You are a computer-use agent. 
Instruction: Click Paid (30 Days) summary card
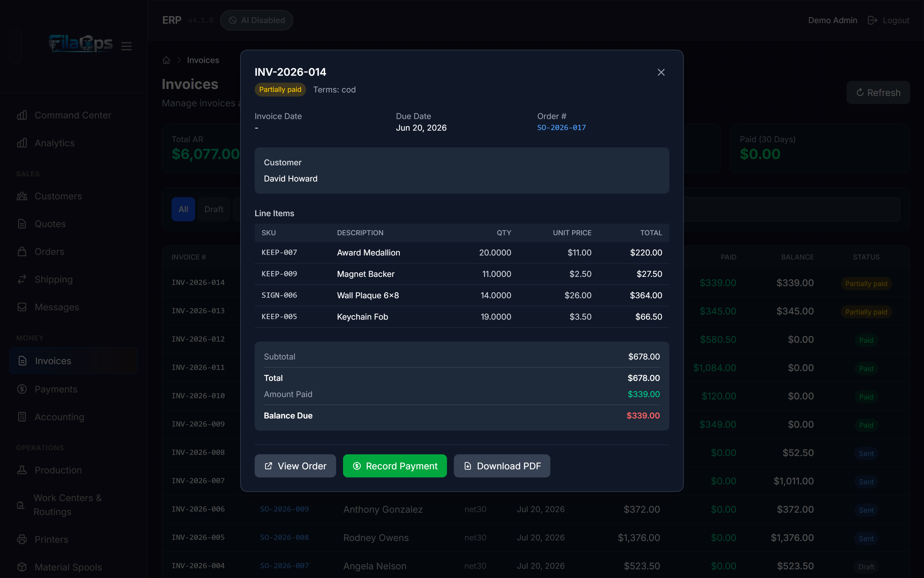click(x=820, y=148)
